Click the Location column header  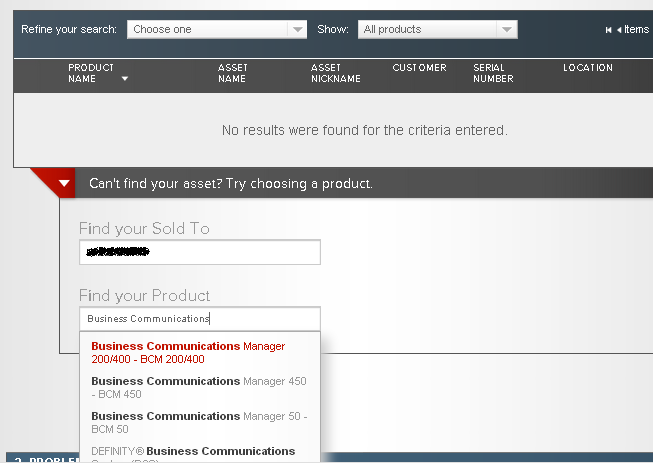point(588,68)
